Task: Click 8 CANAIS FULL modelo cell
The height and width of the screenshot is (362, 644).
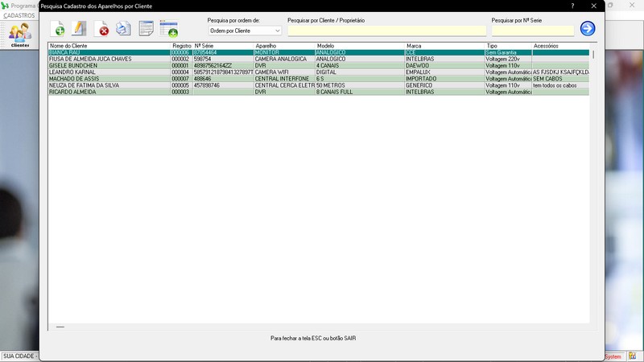Action: tap(360, 92)
